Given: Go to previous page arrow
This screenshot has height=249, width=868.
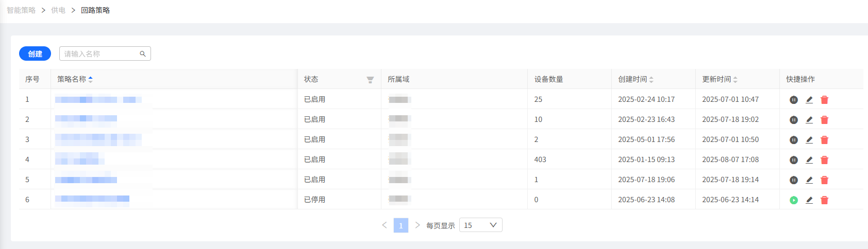Looking at the screenshot, I should point(385,225).
